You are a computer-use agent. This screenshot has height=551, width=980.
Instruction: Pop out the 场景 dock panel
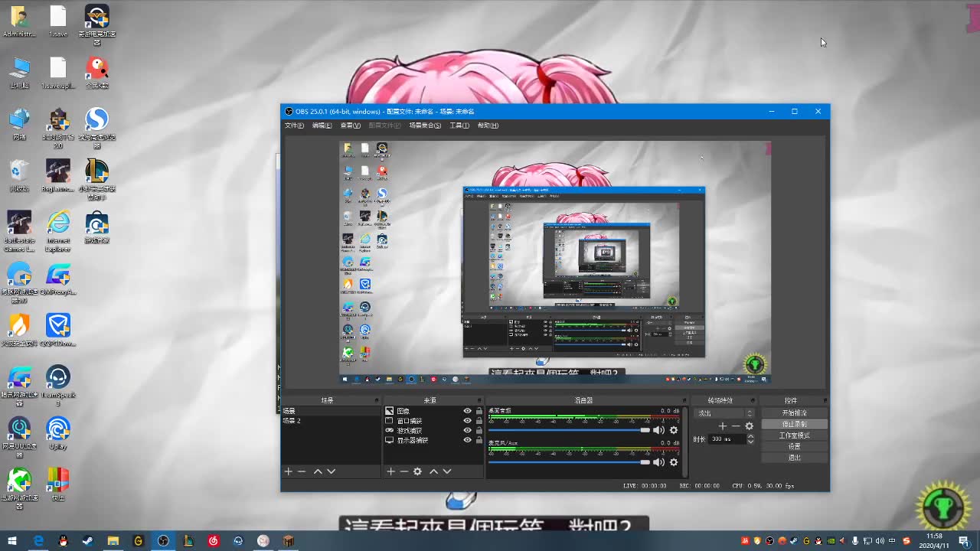point(376,400)
